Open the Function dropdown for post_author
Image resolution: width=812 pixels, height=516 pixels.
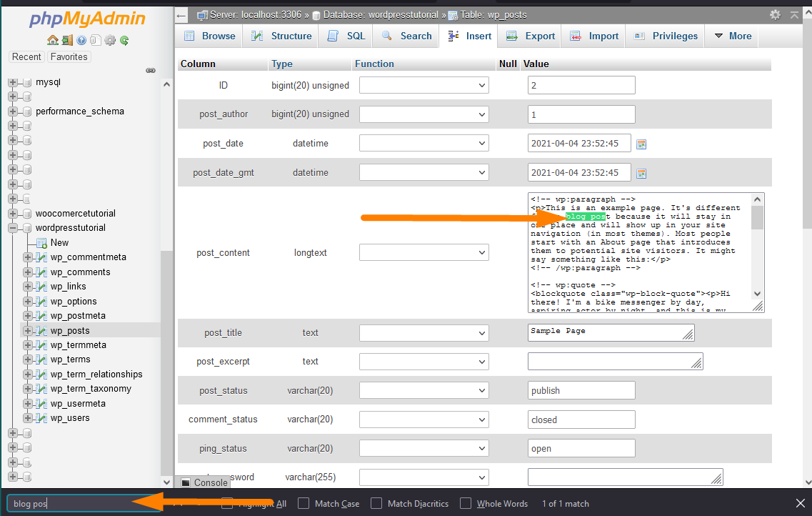coord(424,114)
